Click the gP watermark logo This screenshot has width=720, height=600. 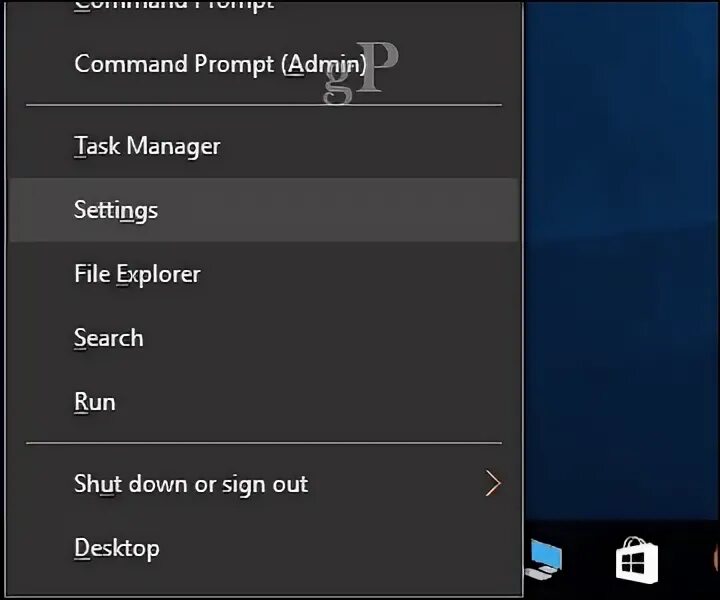click(x=362, y=72)
